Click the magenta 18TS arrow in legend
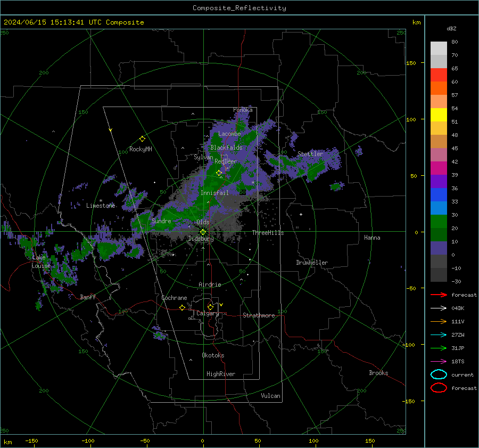The height and width of the screenshot is (448, 479). point(439,362)
